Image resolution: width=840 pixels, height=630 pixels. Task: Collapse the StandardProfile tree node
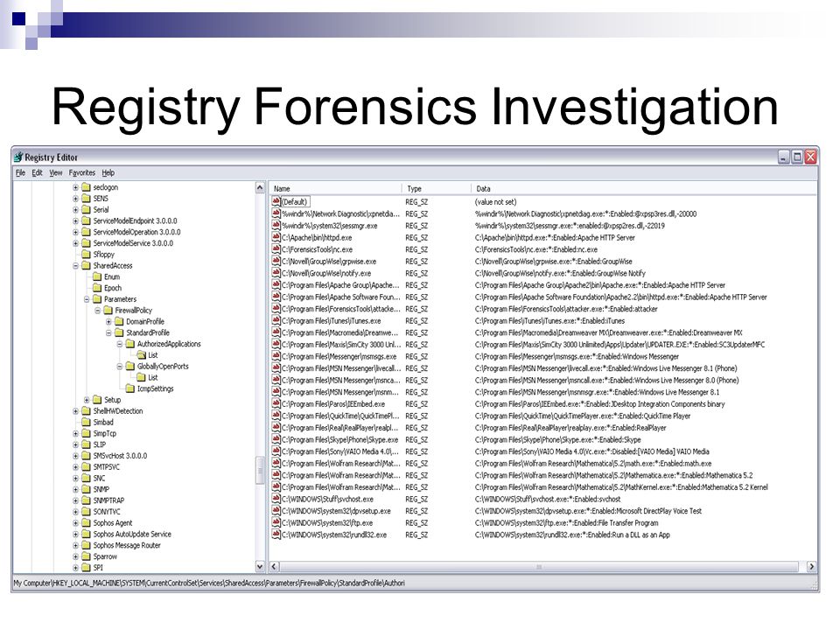pos(108,332)
